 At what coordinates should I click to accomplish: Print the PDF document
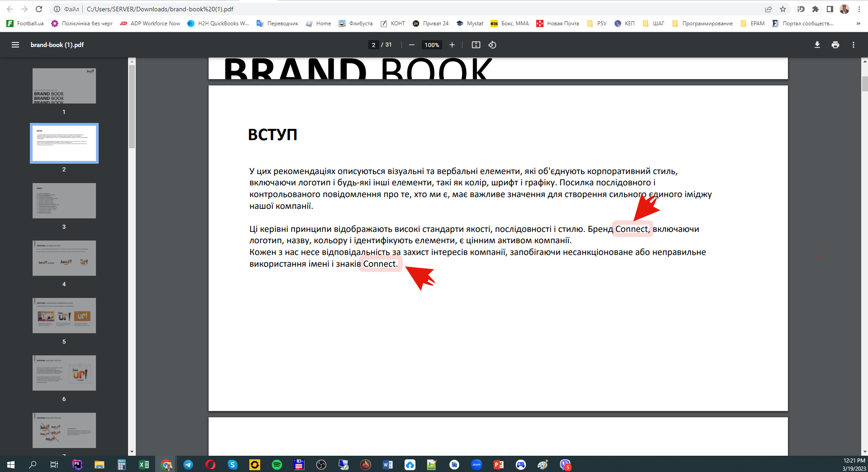pyautogui.click(x=835, y=45)
